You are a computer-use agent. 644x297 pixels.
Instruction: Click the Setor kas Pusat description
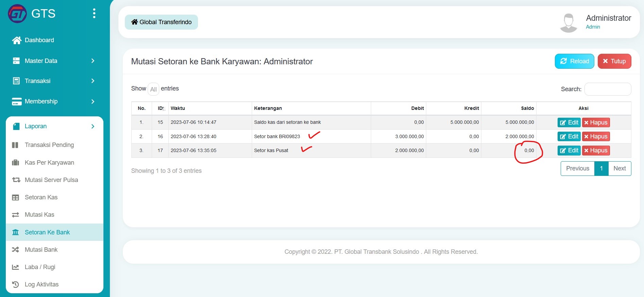pos(271,150)
